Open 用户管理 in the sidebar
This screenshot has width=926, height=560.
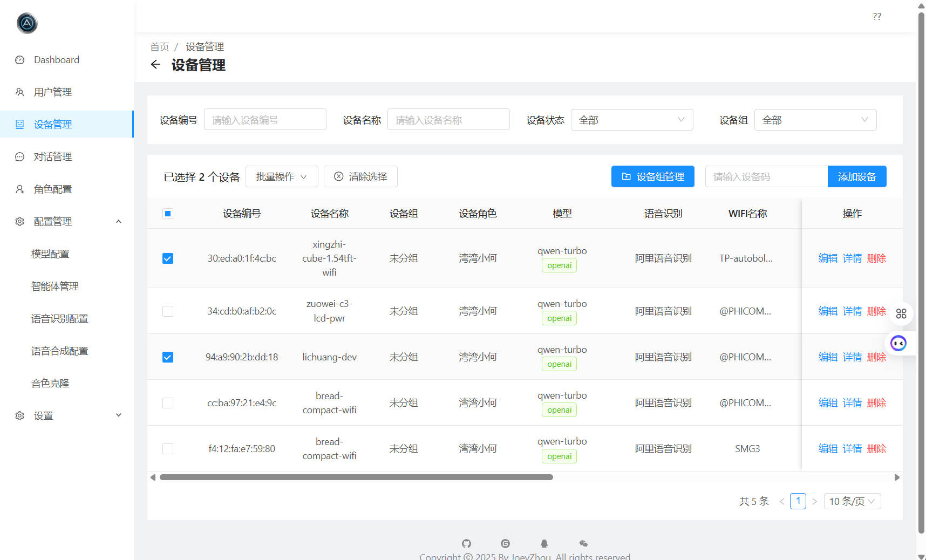53,92
